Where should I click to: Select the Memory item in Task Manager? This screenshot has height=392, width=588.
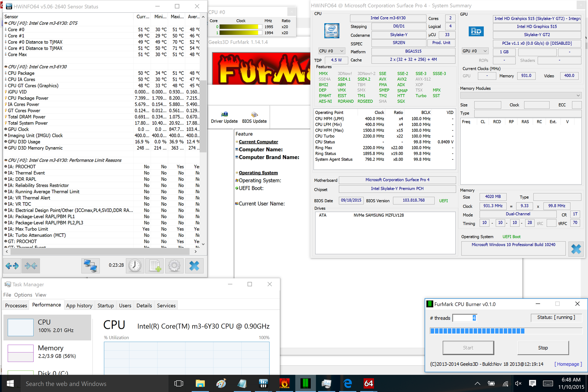point(47,352)
